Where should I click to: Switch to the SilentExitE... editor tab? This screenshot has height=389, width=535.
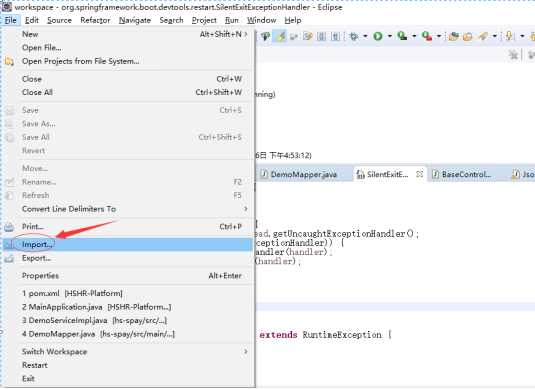tap(387, 174)
